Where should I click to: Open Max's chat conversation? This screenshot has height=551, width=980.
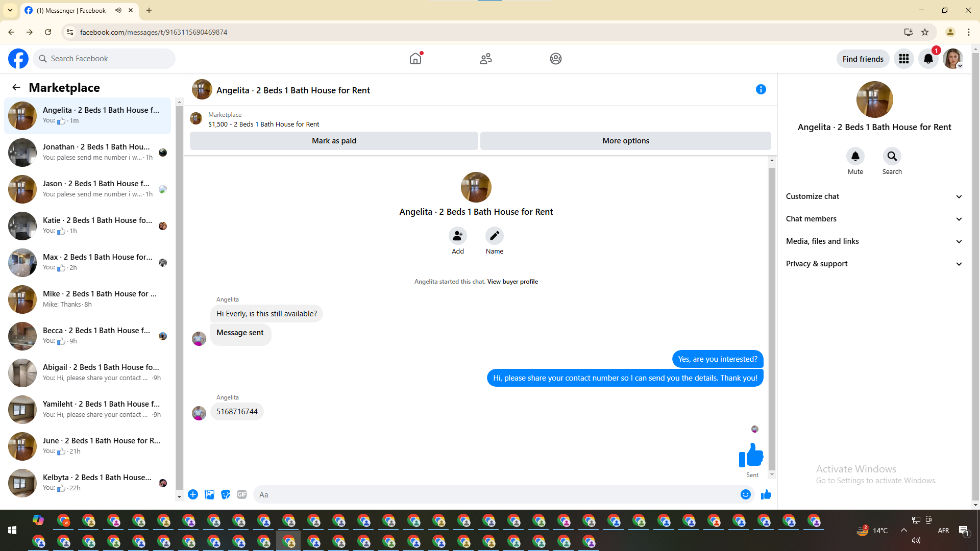tap(88, 263)
